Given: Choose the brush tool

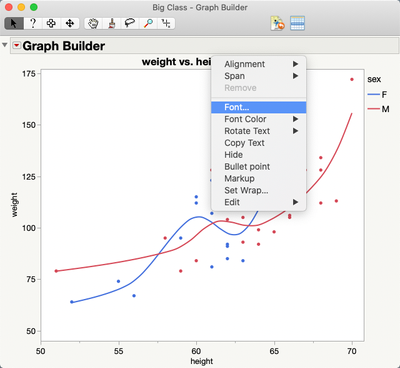Looking at the screenshot, I should click(x=112, y=24).
